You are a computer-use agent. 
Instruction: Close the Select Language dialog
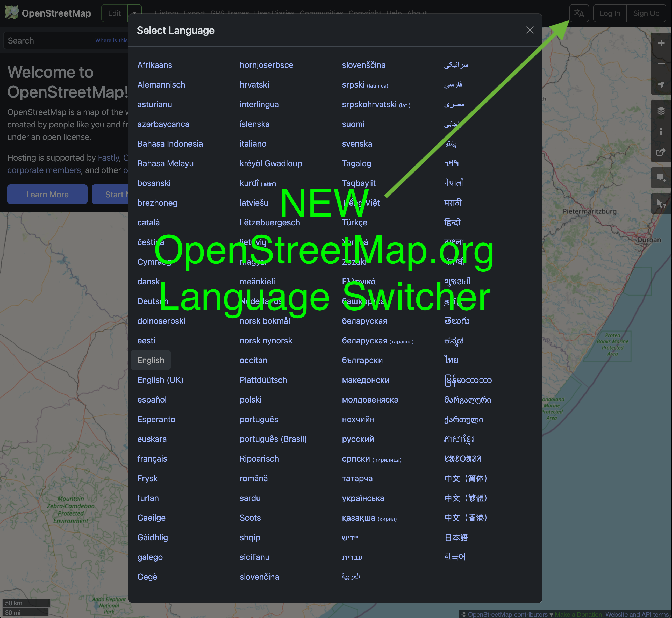(530, 30)
